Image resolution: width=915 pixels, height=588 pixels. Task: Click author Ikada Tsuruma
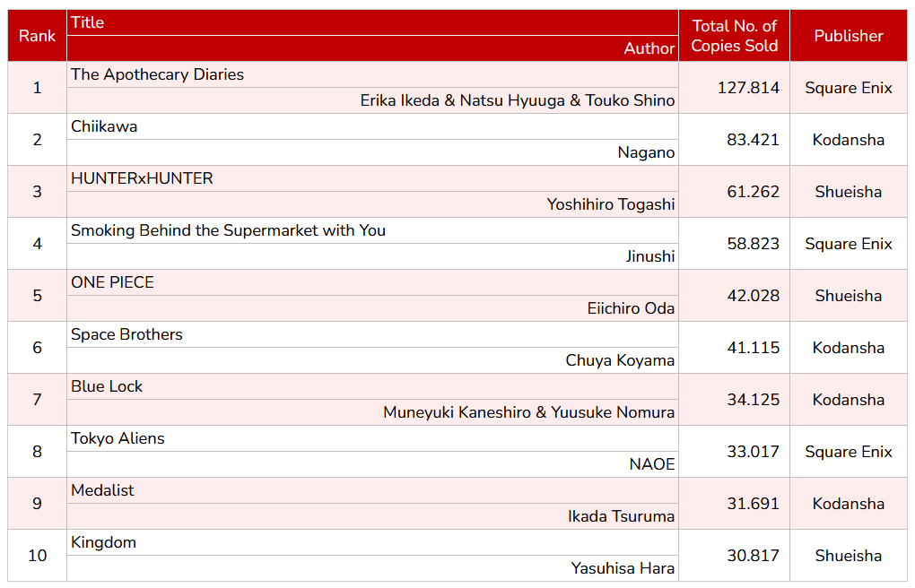click(x=621, y=516)
